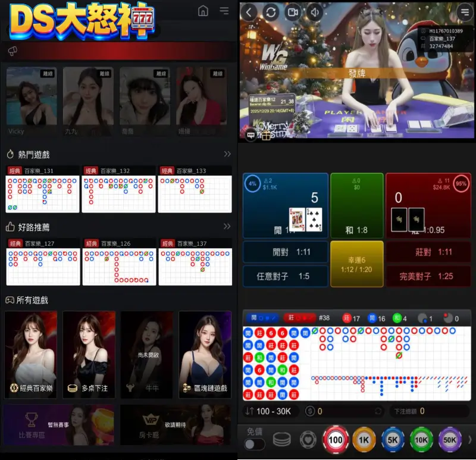The height and width of the screenshot is (460, 476).
Task: Click the stacked chips icon
Action: coord(281,440)
